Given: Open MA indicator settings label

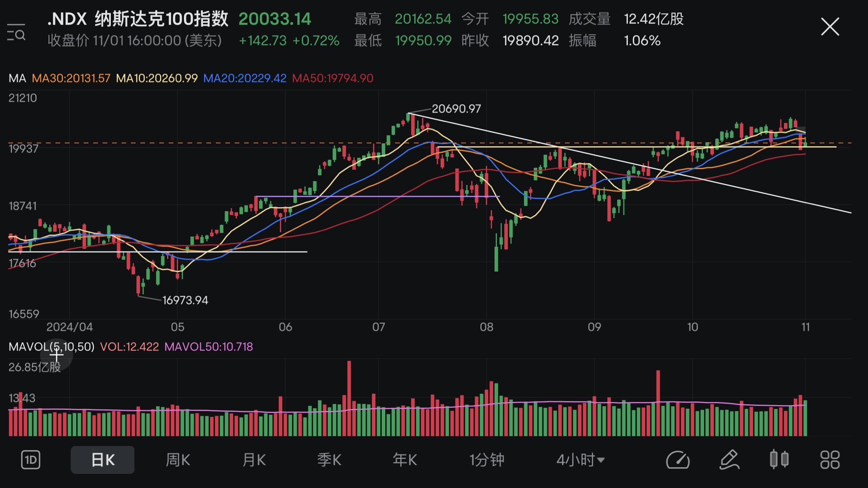Looking at the screenshot, I should click(x=17, y=78).
